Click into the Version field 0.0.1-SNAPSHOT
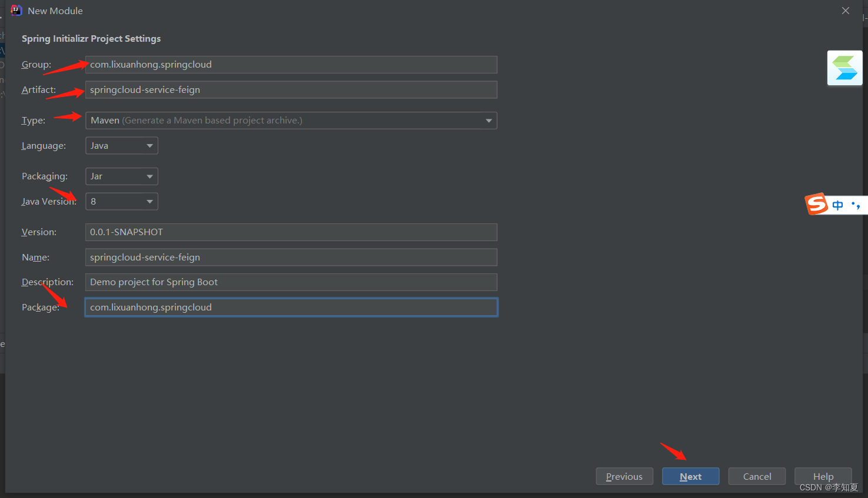The height and width of the screenshot is (498, 868). 291,232
